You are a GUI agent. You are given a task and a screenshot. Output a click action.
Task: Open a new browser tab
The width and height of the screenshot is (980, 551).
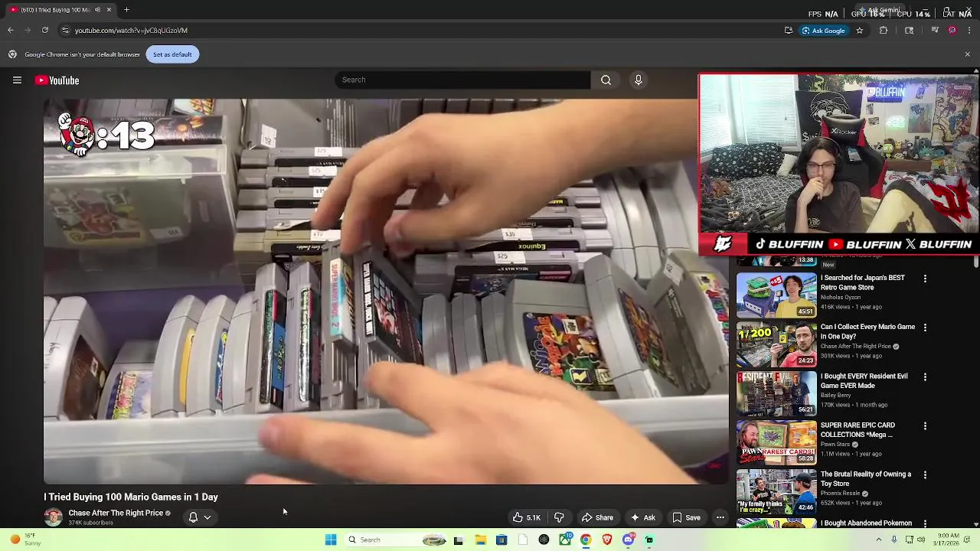tap(126, 10)
